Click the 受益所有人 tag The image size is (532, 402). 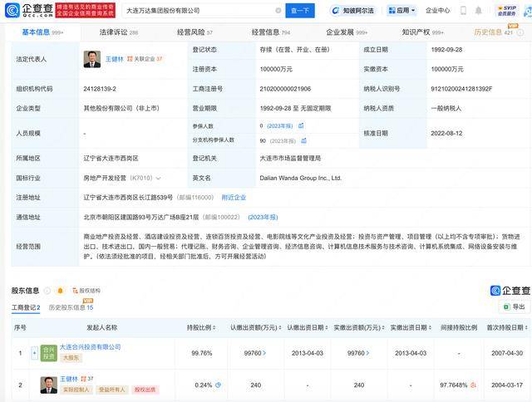click(x=111, y=390)
